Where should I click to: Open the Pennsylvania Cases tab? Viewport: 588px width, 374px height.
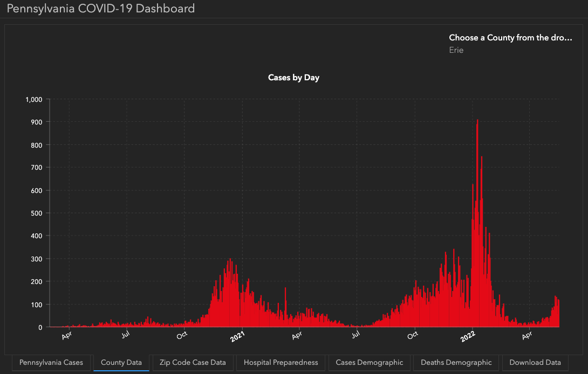coord(51,363)
